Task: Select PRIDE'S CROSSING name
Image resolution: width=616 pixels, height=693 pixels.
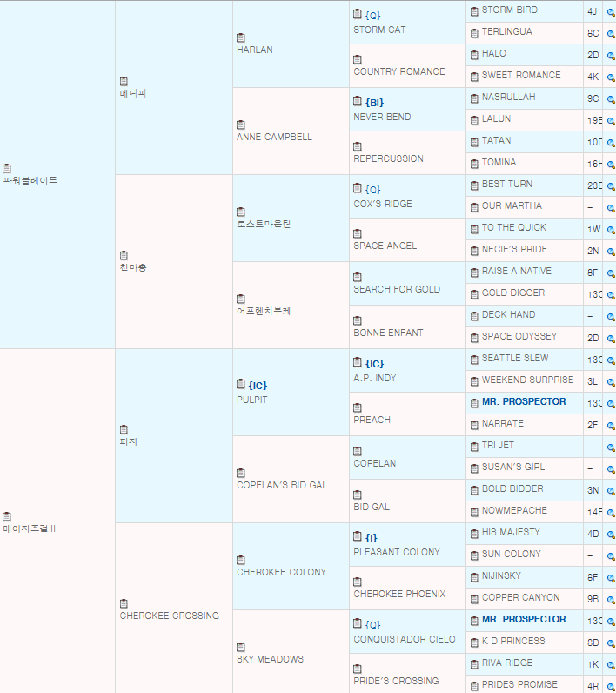Action: tap(396, 681)
